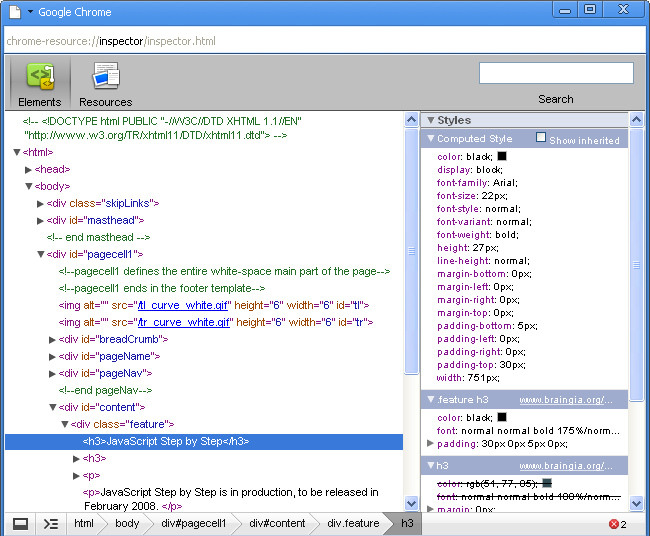This screenshot has width=650, height=536.
Task: Click font-weight bold computed property
Action: (478, 235)
